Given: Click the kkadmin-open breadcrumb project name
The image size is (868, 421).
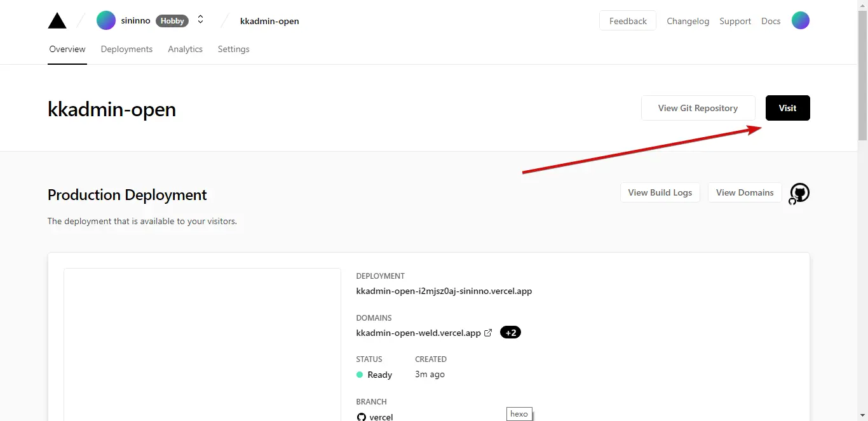Looking at the screenshot, I should (x=269, y=21).
